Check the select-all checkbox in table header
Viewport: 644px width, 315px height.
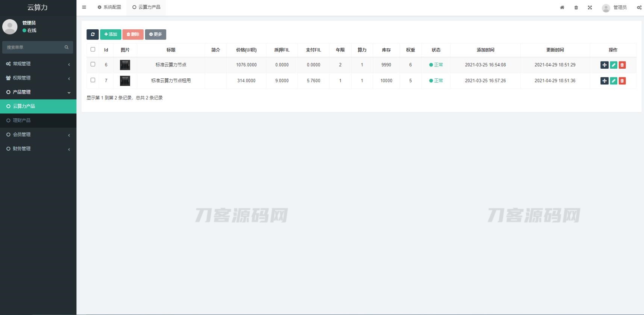93,49
